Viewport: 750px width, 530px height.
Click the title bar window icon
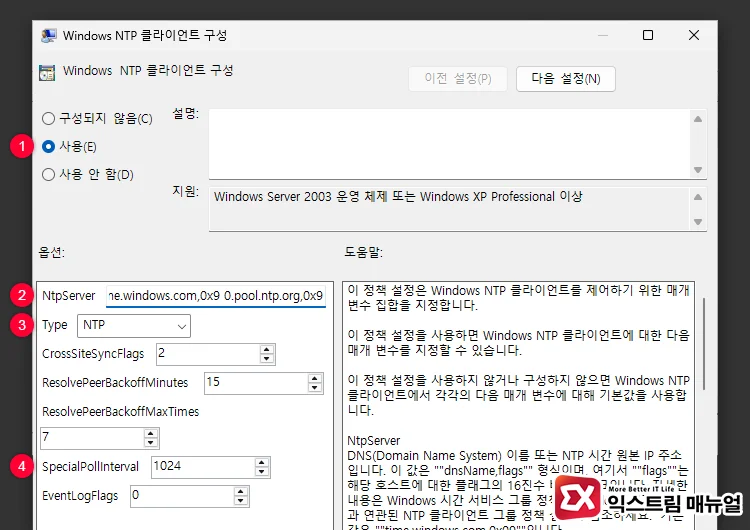(x=48, y=36)
